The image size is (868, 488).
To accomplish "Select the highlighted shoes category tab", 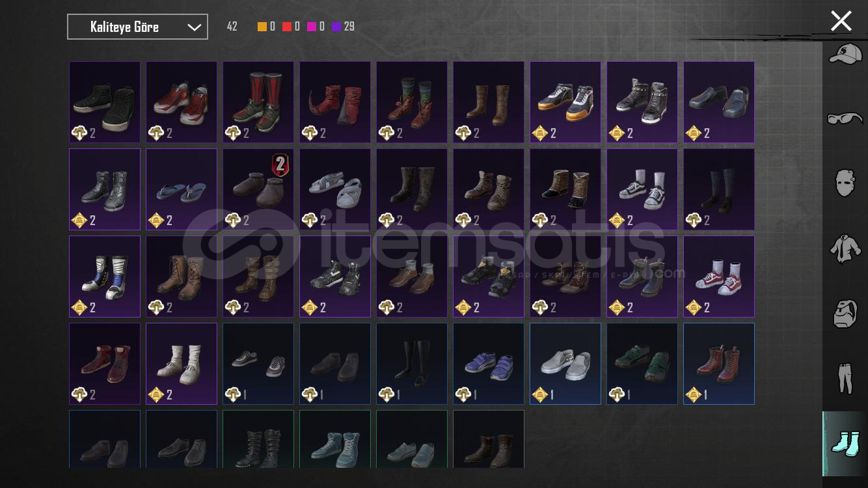I will (845, 444).
